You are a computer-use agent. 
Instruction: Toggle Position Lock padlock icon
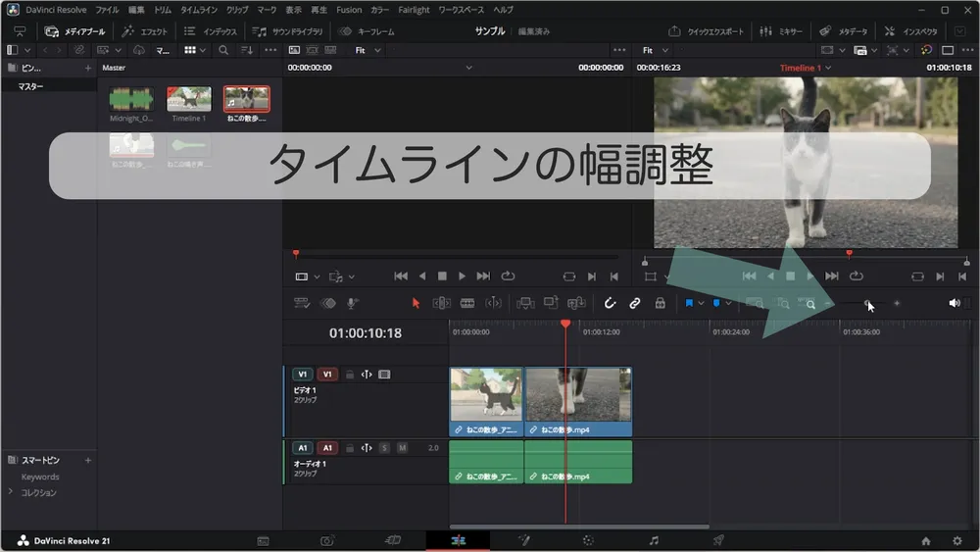point(660,303)
